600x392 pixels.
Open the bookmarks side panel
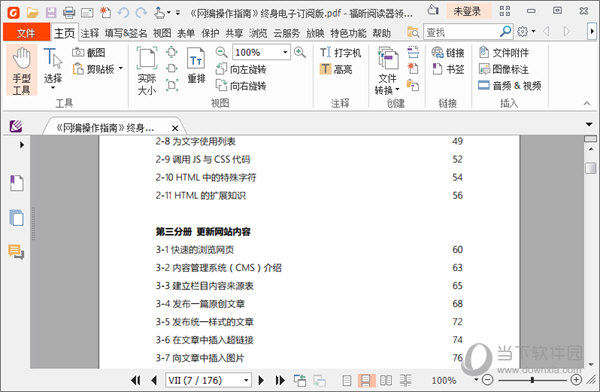[x=16, y=183]
